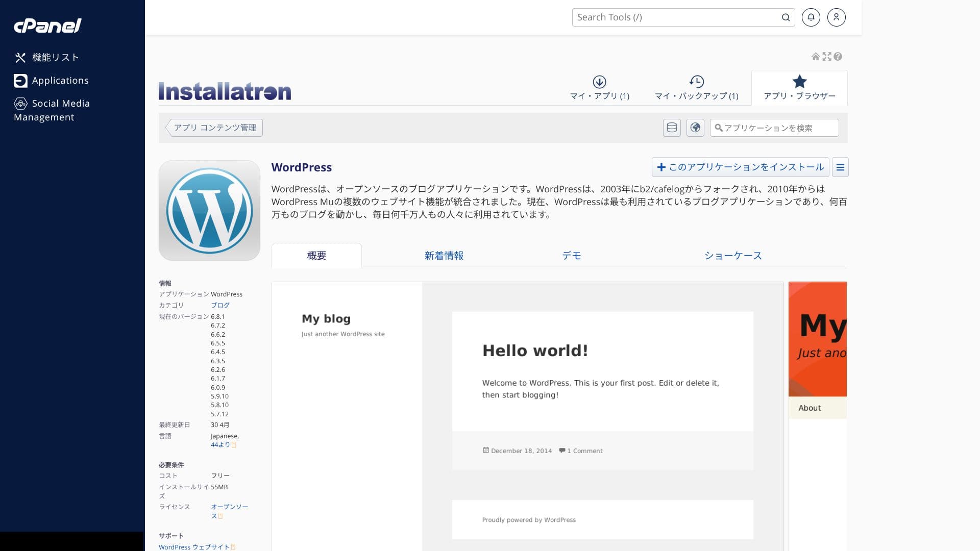Open the マイ・バックアップ (1) tab
This screenshot has height=551, width=980.
pyautogui.click(x=696, y=88)
